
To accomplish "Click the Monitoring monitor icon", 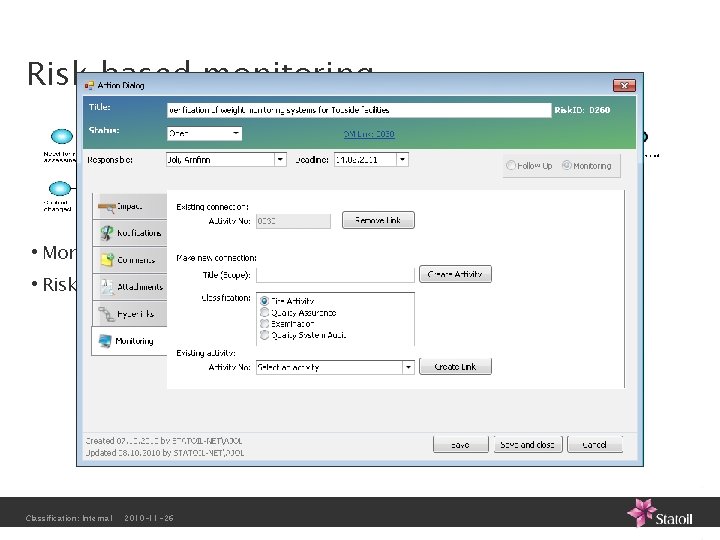I will (105, 341).
